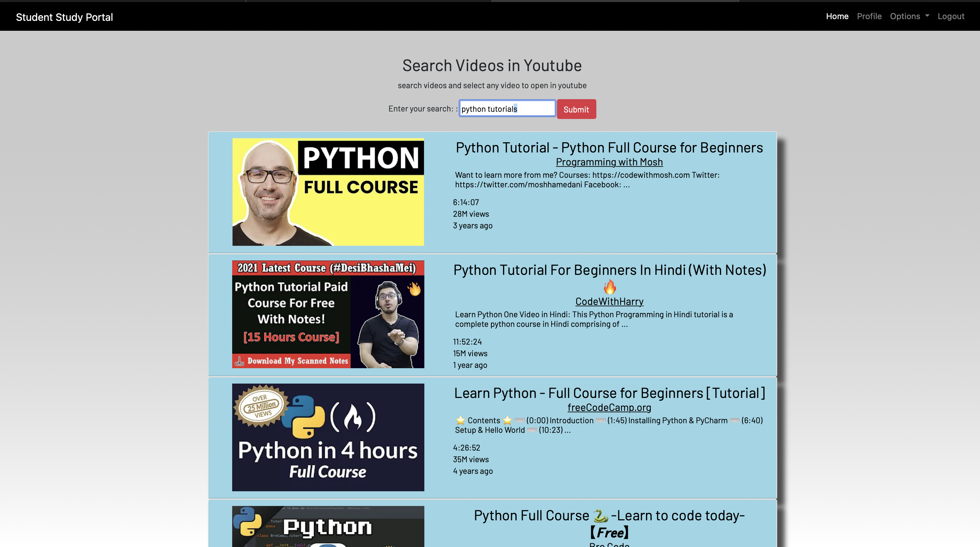Open the Home menu item
This screenshot has height=547, width=980.
click(x=837, y=16)
